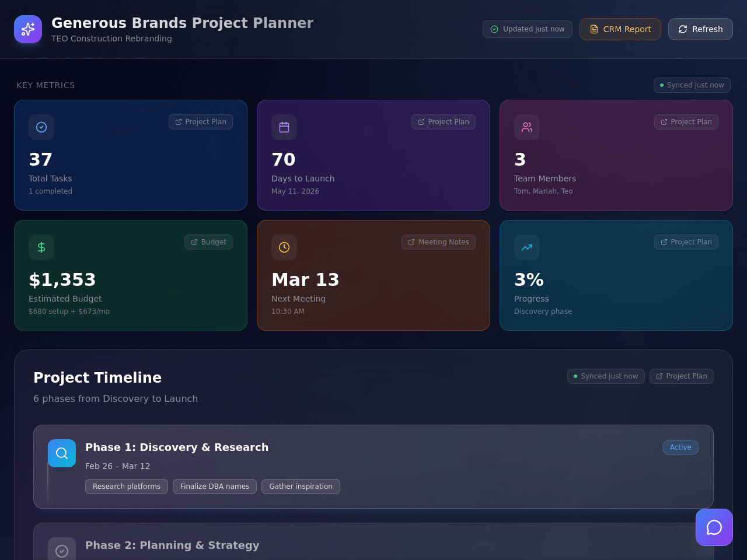
Task: Click the 3% Progress value
Action: click(529, 280)
